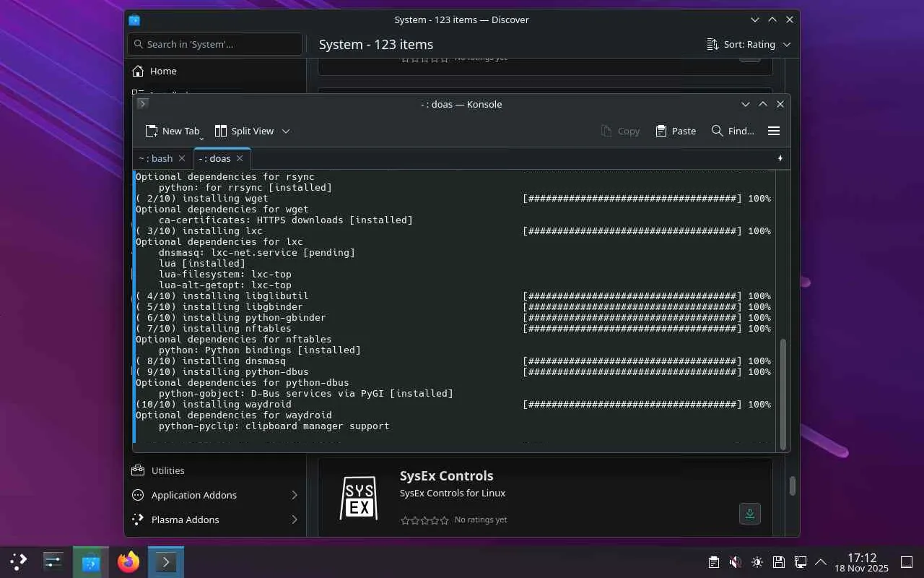Switch to the bash tab
This screenshot has width=924, height=578.
pos(162,158)
